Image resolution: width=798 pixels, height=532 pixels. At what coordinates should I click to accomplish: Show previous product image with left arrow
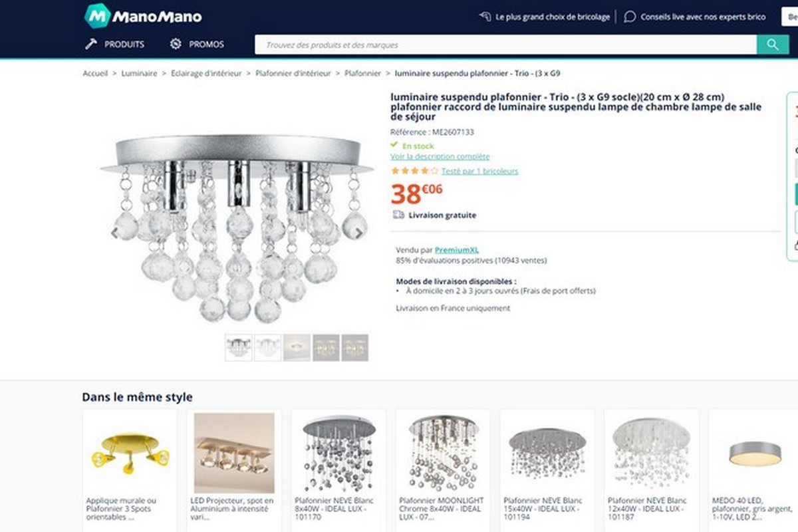point(115,233)
